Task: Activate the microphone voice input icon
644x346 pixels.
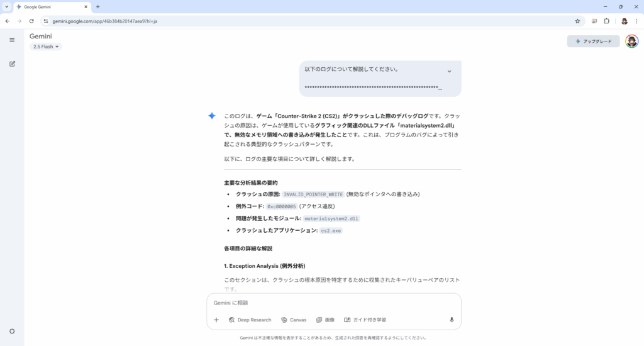Action: 452,320
